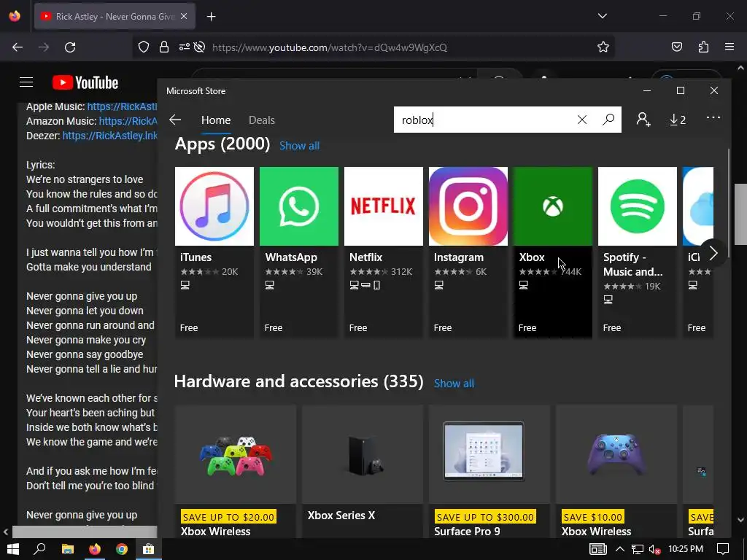Close the Rick Astley tab

click(x=184, y=16)
